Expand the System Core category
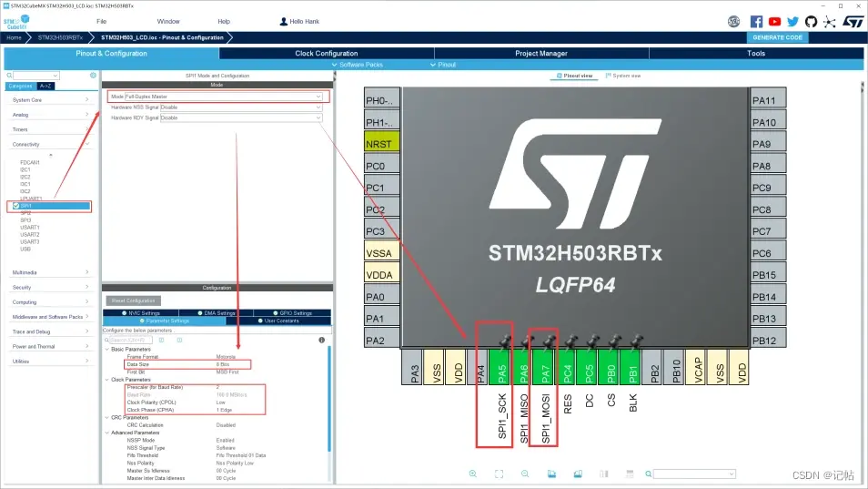This screenshot has height=489, width=868. (x=50, y=100)
